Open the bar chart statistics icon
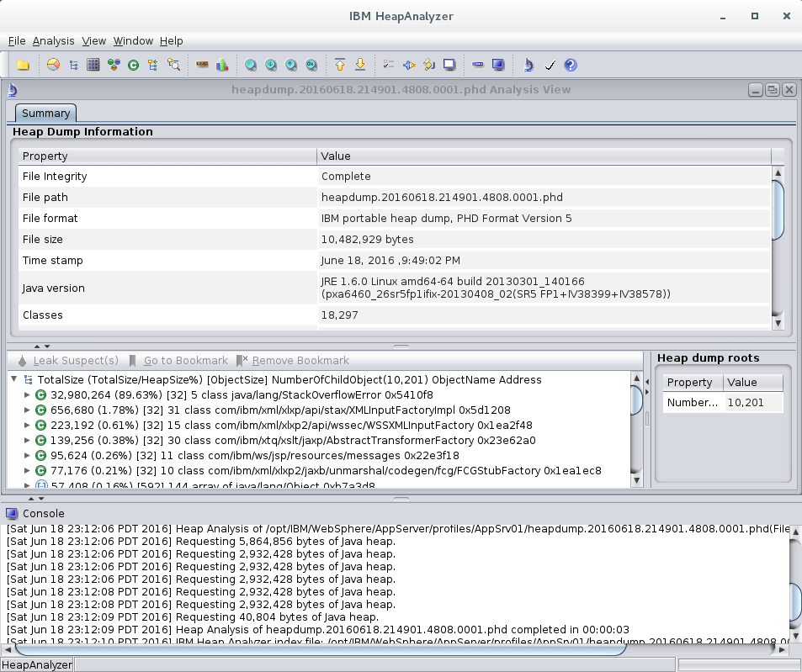This screenshot has width=802, height=672. click(x=220, y=65)
